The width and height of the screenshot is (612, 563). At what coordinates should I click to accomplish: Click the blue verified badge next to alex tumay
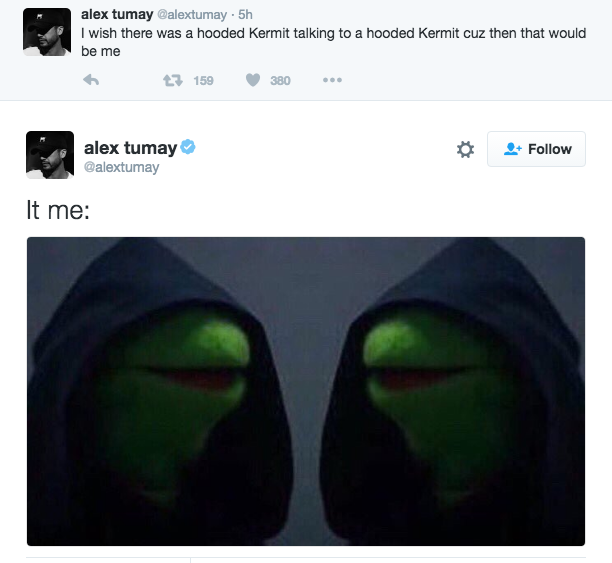click(x=188, y=147)
